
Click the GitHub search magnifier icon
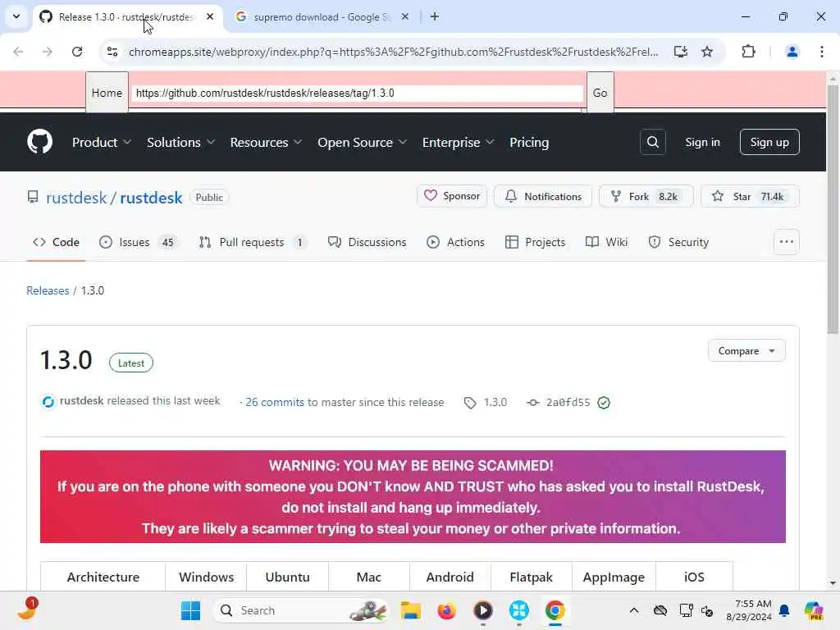click(x=652, y=142)
